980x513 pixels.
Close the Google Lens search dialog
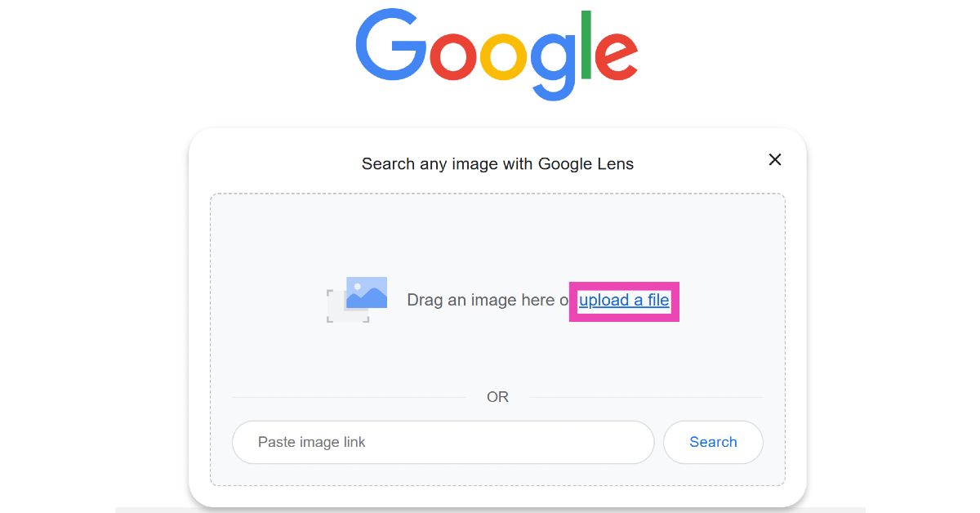pos(775,160)
